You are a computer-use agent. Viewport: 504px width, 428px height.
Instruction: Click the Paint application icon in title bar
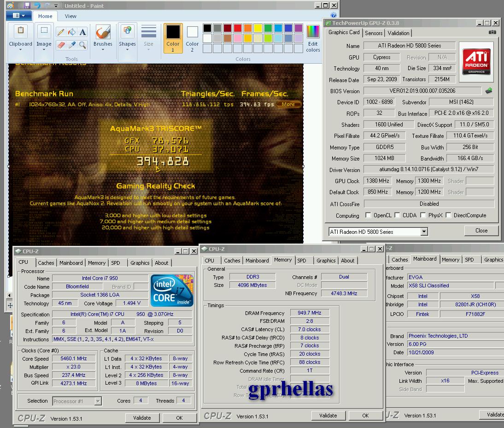pyautogui.click(x=10, y=6)
